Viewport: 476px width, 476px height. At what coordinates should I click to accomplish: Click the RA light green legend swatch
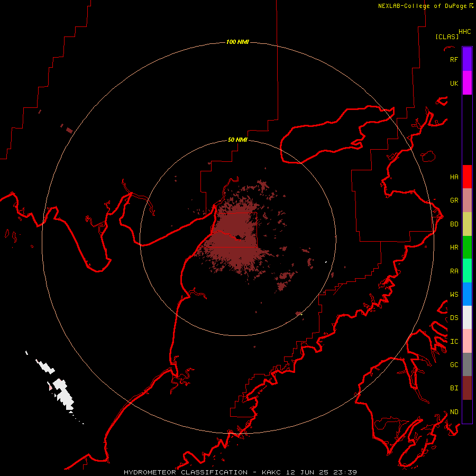[467, 271]
